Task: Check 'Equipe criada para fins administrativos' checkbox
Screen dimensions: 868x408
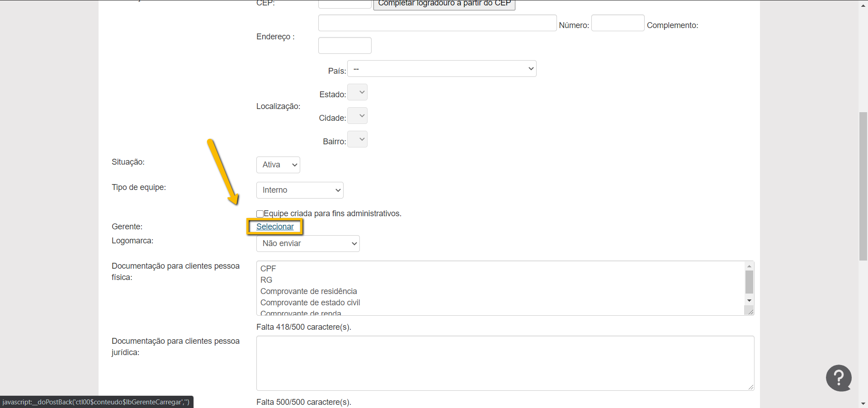Action: click(x=260, y=214)
